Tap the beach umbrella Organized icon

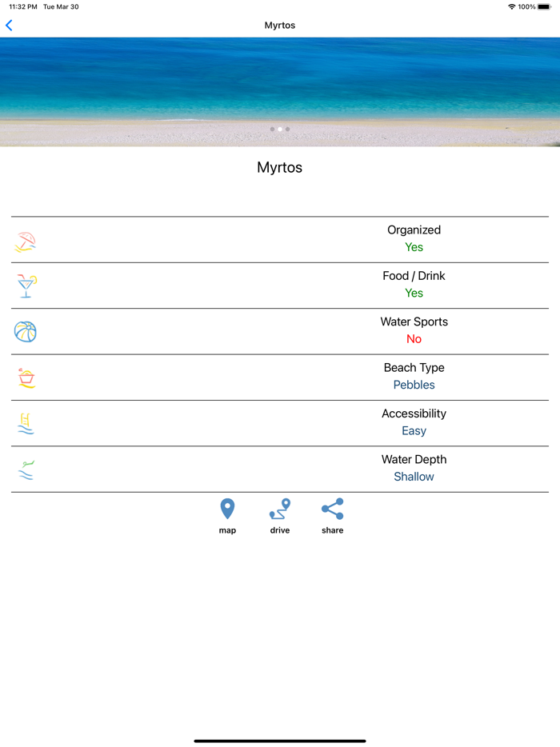[26, 242]
